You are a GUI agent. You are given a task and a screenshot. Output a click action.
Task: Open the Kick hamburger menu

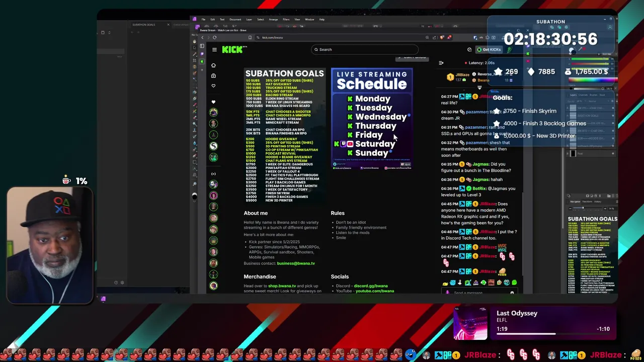(214, 49)
